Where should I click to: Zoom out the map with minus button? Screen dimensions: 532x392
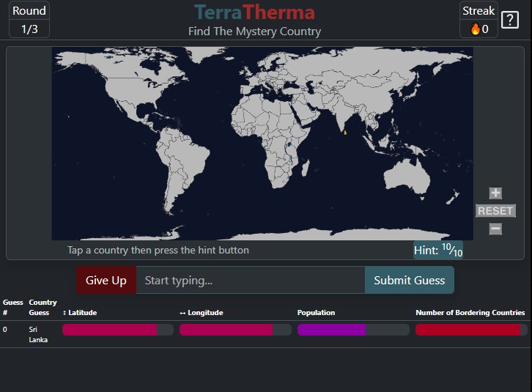point(495,229)
